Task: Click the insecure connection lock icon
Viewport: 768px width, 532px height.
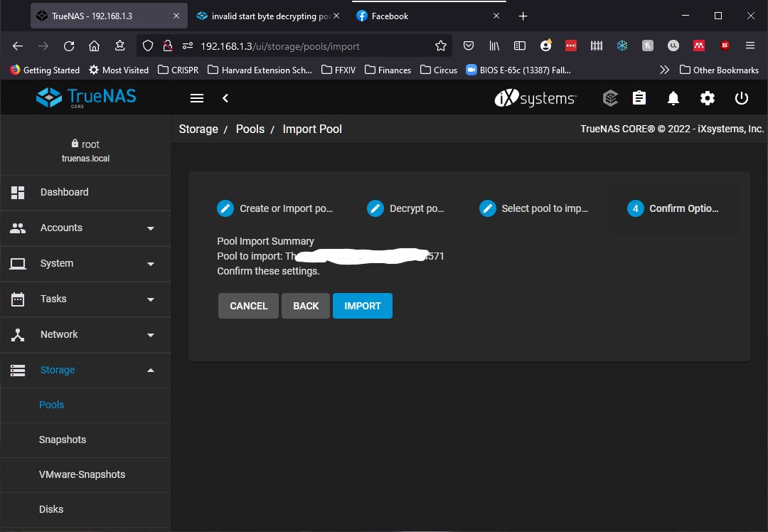Action: (168, 46)
